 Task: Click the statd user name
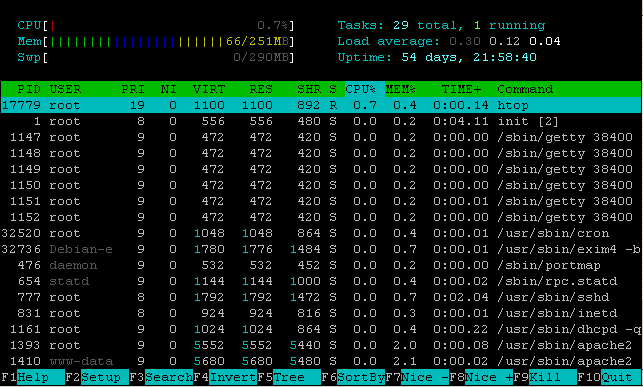[69, 281]
